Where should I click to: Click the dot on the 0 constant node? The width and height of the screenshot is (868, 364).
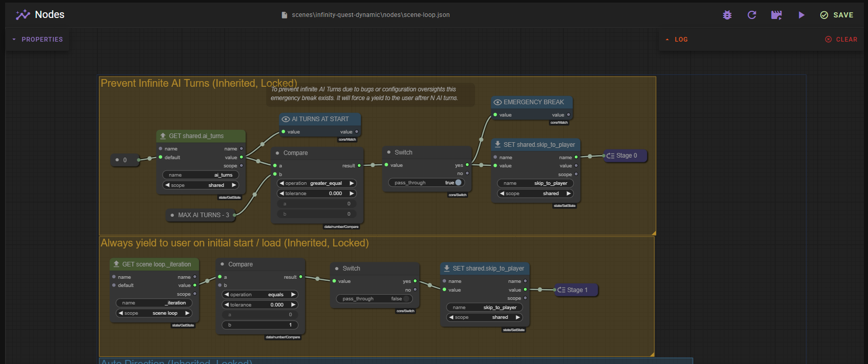[117, 160]
